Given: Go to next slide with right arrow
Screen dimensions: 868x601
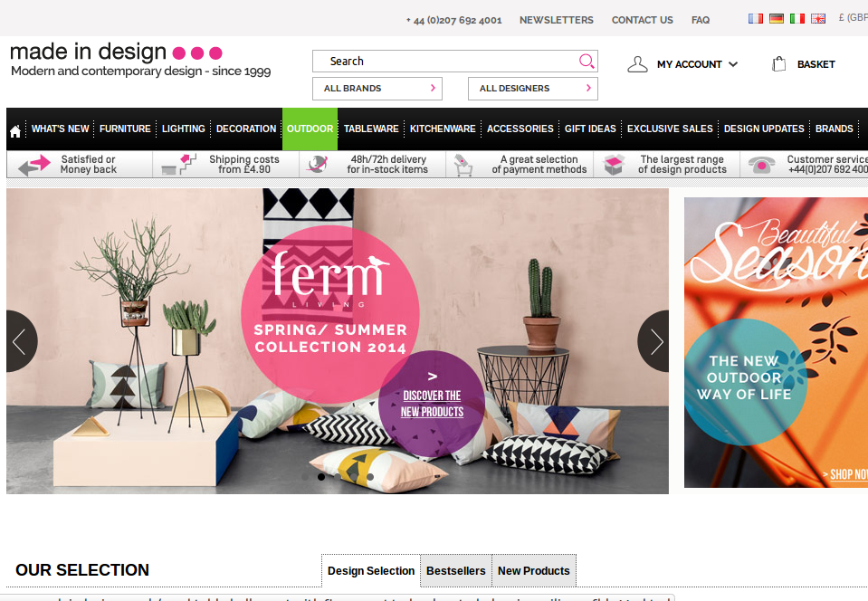Looking at the screenshot, I should [x=653, y=341].
